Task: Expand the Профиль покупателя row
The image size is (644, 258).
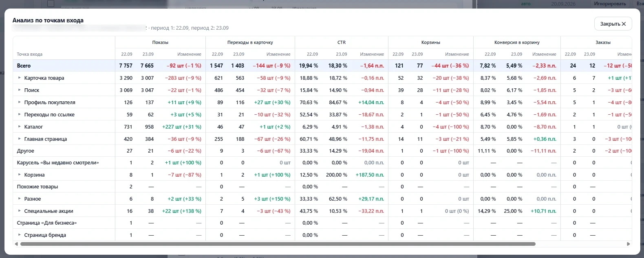Action: click(19, 102)
